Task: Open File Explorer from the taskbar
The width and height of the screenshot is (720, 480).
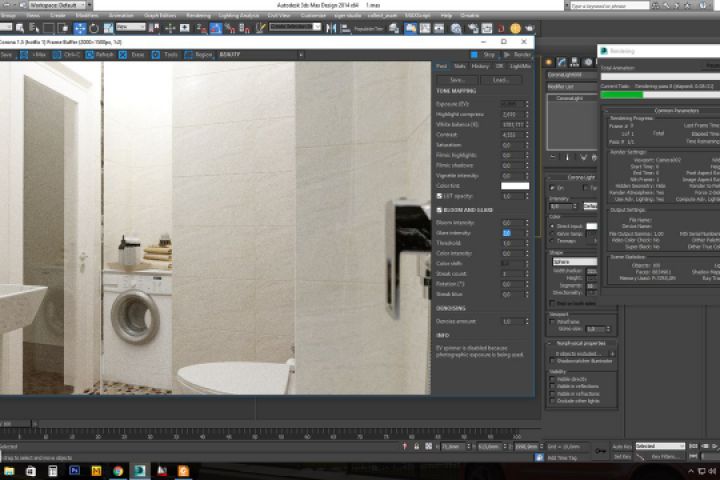Action: pos(9,471)
